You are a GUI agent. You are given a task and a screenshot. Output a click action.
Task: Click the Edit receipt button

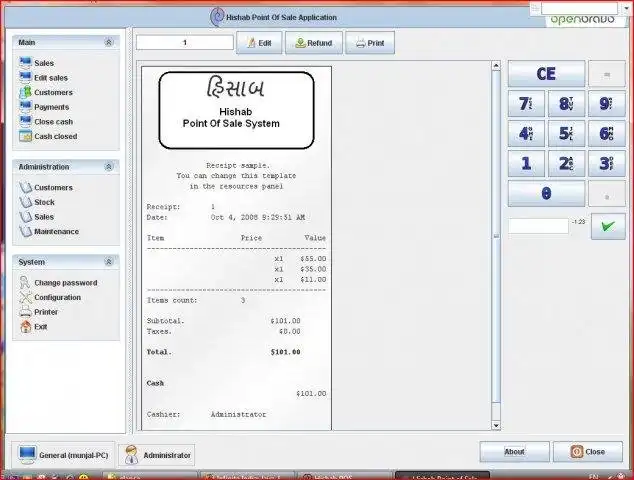(259, 42)
